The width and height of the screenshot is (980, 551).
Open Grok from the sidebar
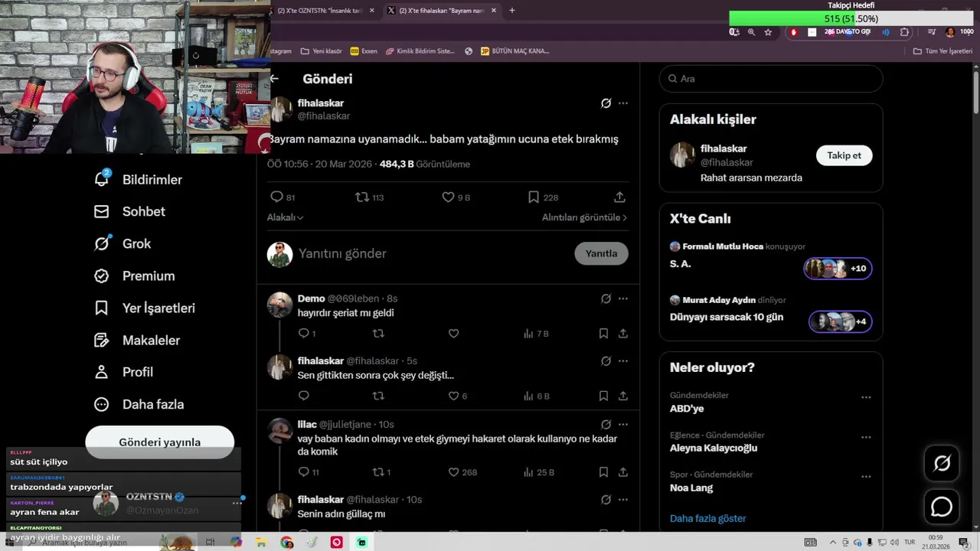[122, 243]
